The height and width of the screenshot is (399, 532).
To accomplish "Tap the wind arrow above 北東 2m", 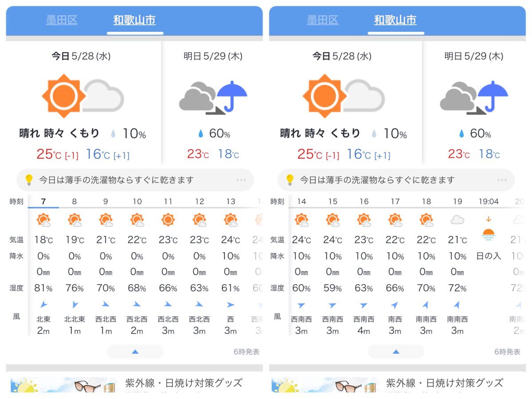I will pyautogui.click(x=43, y=304).
